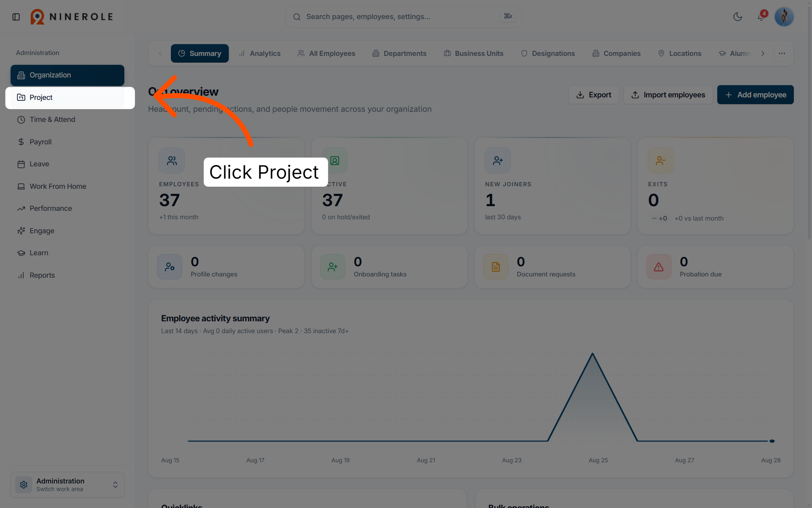Screen dimensions: 812x508
Task: Click Add employee button
Action: tap(755, 95)
